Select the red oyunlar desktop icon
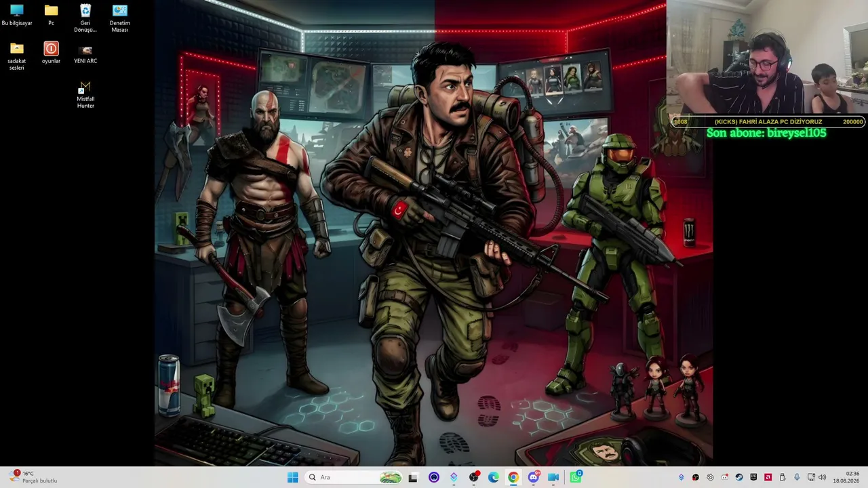 point(51,53)
